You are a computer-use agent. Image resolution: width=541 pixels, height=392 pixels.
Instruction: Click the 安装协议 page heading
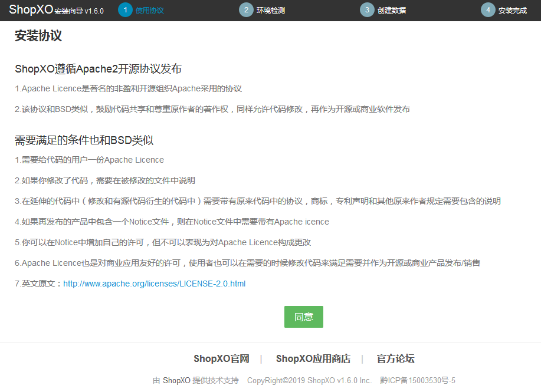coord(38,35)
